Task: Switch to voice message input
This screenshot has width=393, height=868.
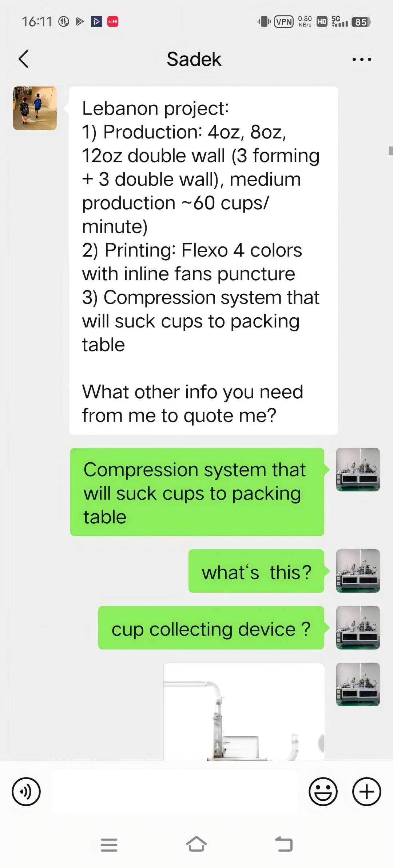Action: 26,791
